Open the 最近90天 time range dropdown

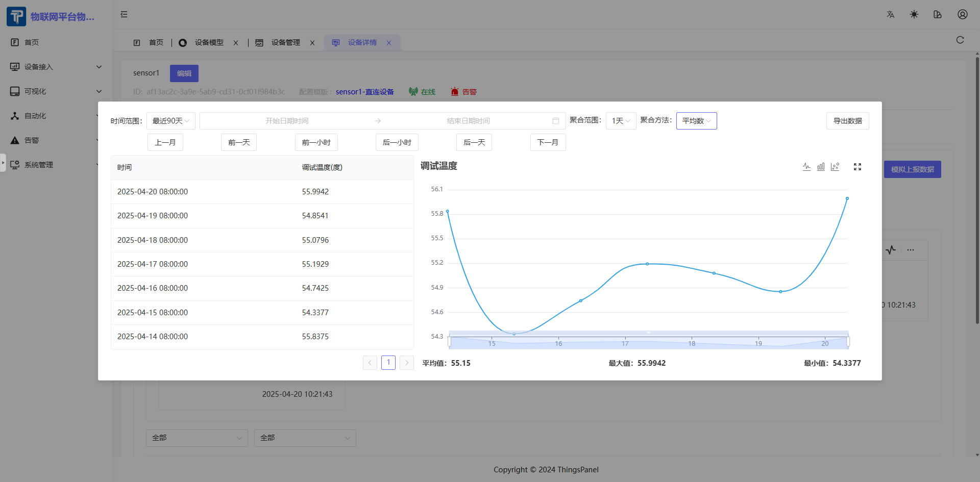[x=170, y=121]
